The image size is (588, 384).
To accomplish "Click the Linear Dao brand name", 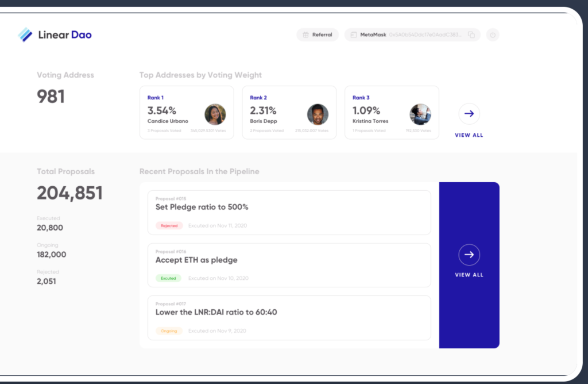I will tap(65, 35).
